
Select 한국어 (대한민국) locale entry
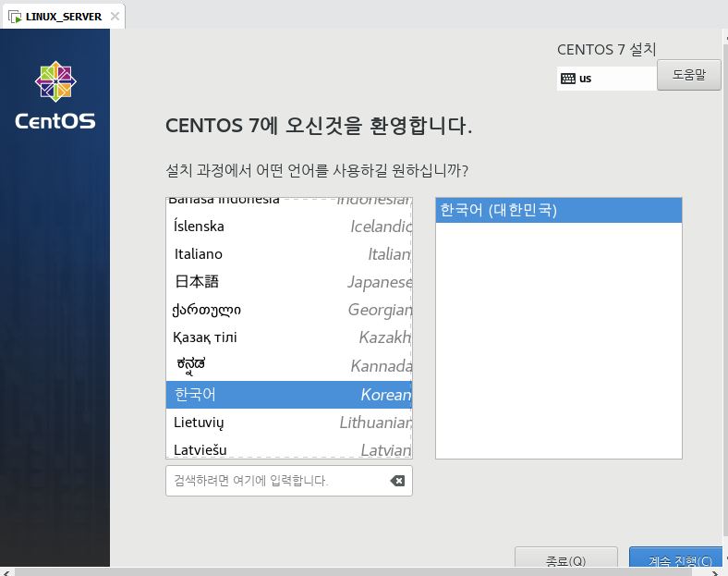559,211
